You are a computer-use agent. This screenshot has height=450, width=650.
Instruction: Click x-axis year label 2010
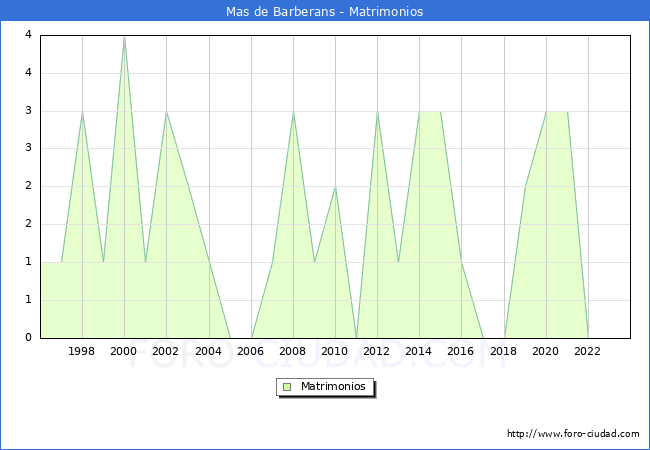click(x=335, y=351)
